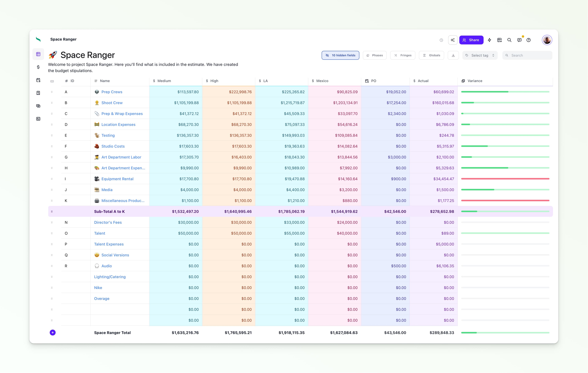Open version history clock icon
Image resolution: width=588 pixels, height=373 pixels.
[441, 40]
